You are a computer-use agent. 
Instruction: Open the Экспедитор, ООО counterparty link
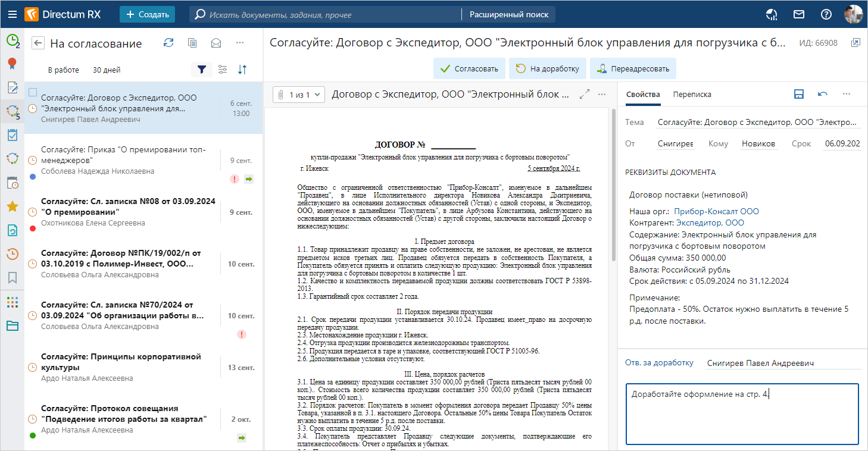coord(710,223)
